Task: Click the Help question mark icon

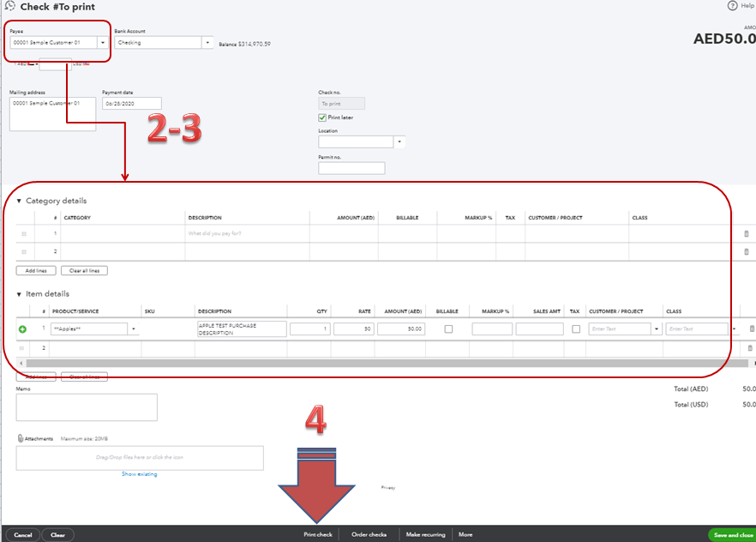Action: 732,6
